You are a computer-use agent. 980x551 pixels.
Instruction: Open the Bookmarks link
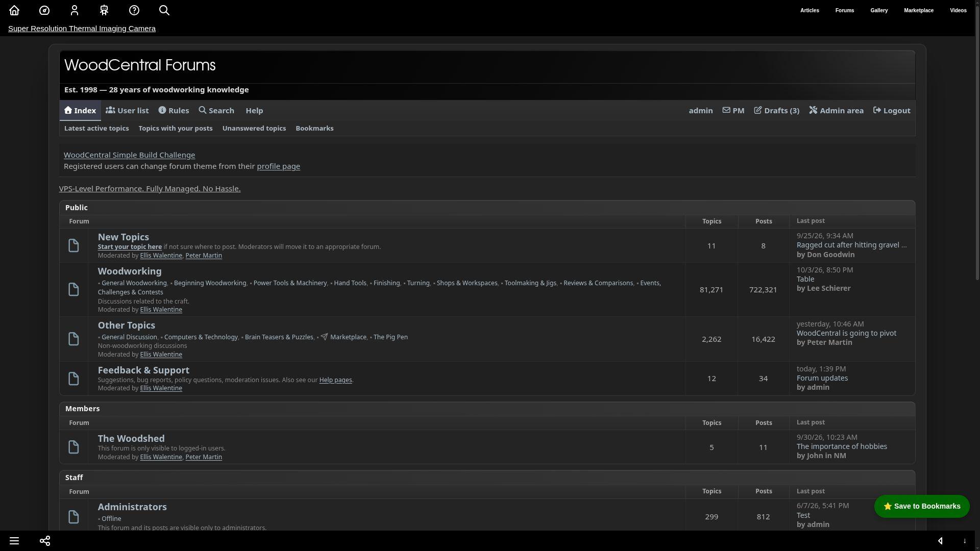(314, 128)
